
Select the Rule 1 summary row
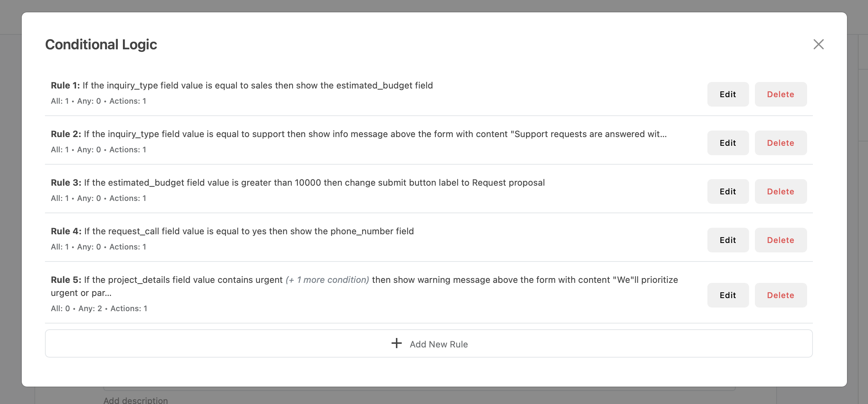242,86
